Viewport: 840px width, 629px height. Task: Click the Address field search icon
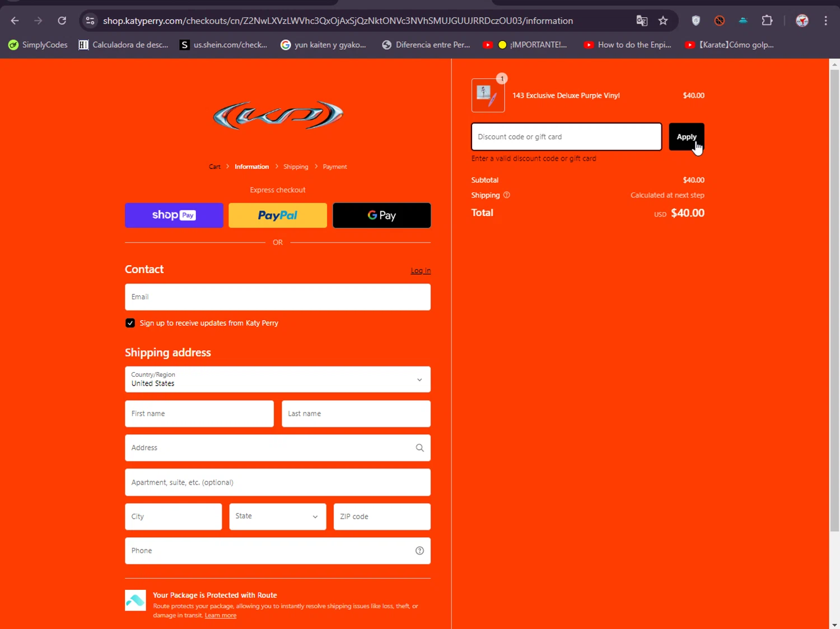[x=419, y=448]
